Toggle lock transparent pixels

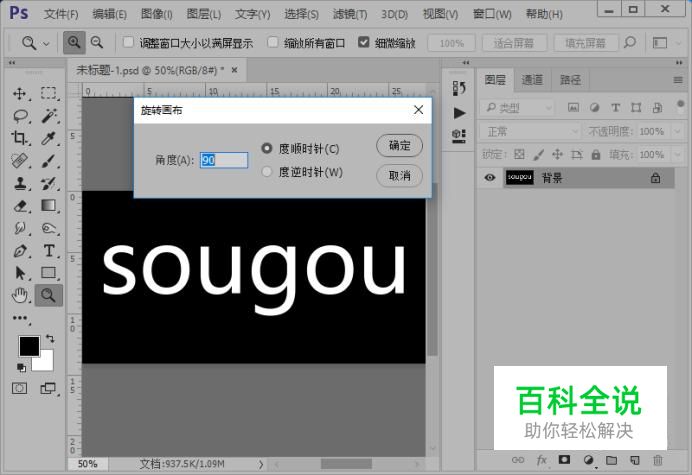click(x=519, y=154)
